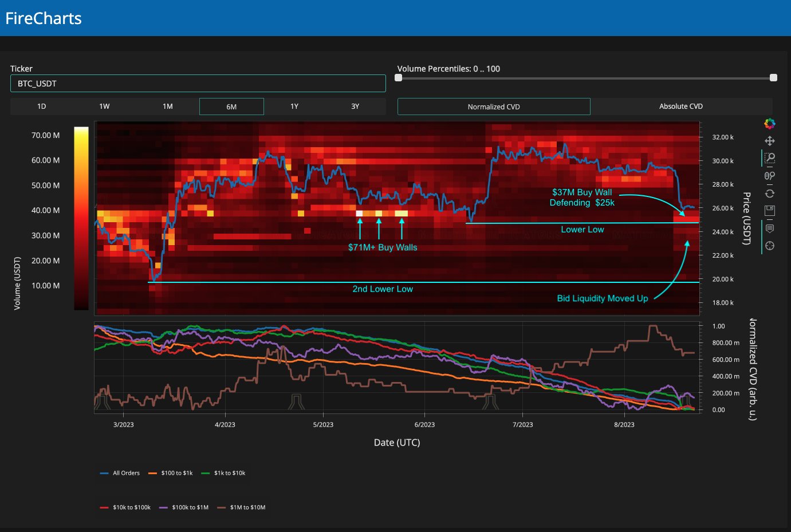Activate the Box Zoom tool

point(769,158)
